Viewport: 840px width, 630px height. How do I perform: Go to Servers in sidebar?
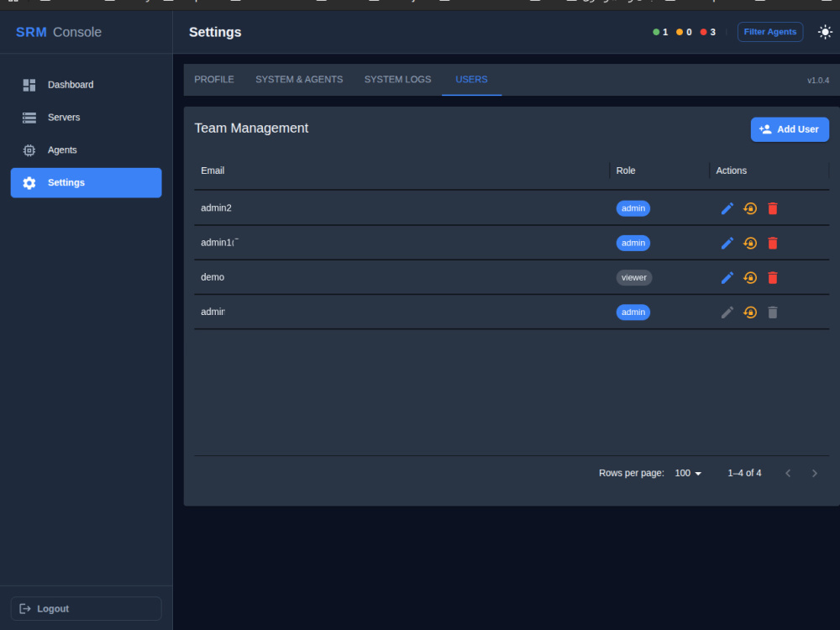click(x=87, y=118)
